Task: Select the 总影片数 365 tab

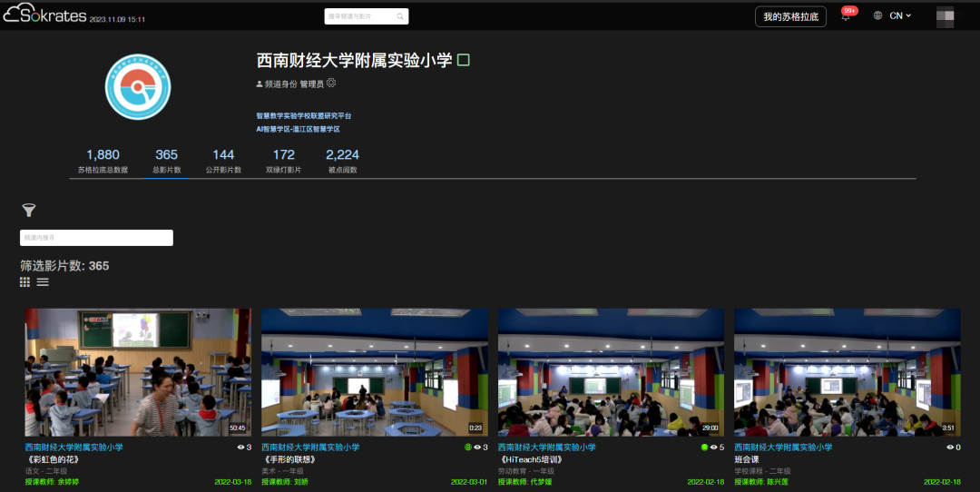Action: point(166,161)
